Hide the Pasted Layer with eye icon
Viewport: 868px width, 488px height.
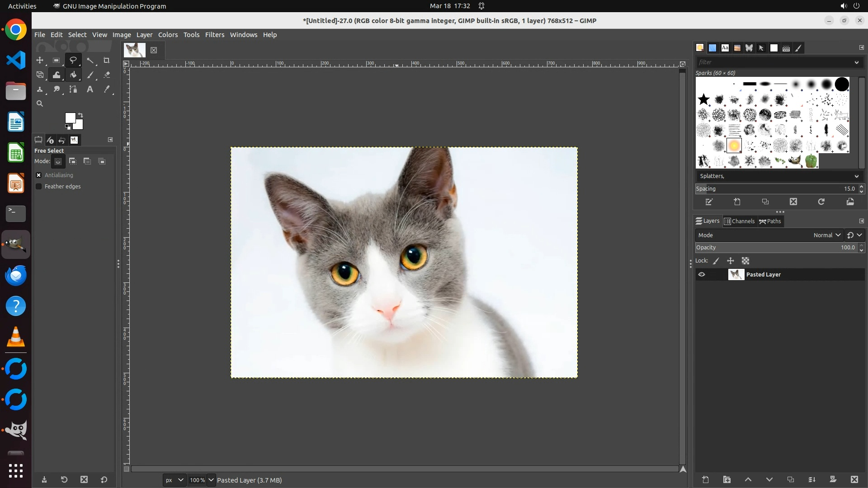pyautogui.click(x=702, y=275)
